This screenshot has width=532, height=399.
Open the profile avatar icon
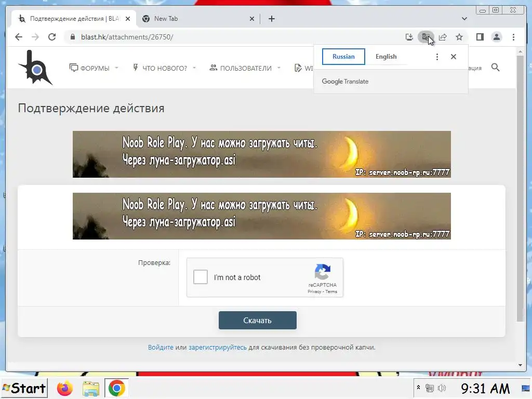[x=497, y=37]
